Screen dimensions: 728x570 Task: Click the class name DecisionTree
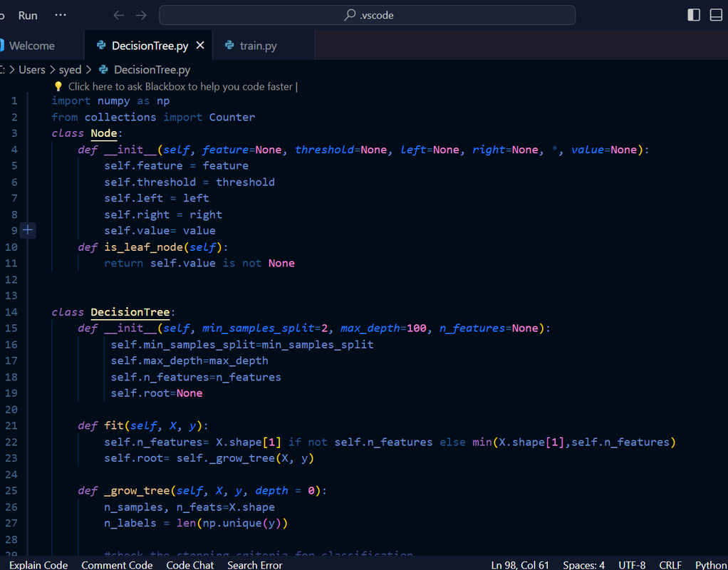[x=130, y=311]
